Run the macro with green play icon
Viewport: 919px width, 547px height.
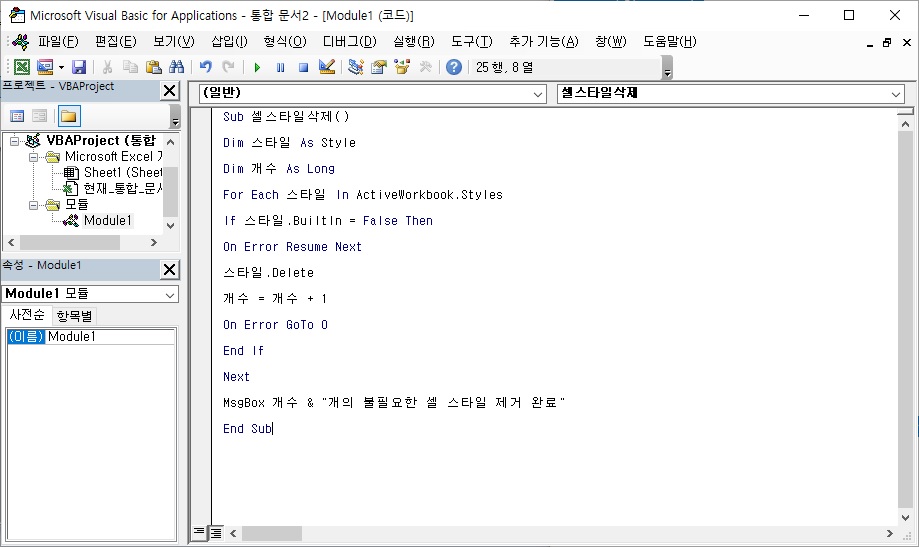coord(257,67)
